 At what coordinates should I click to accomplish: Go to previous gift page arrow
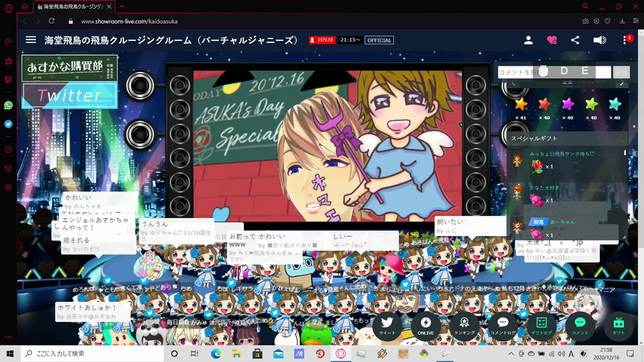click(x=513, y=83)
